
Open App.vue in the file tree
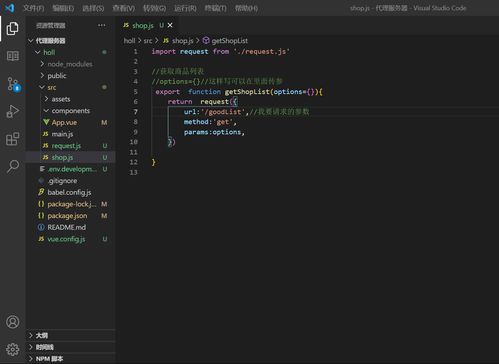click(x=71, y=122)
